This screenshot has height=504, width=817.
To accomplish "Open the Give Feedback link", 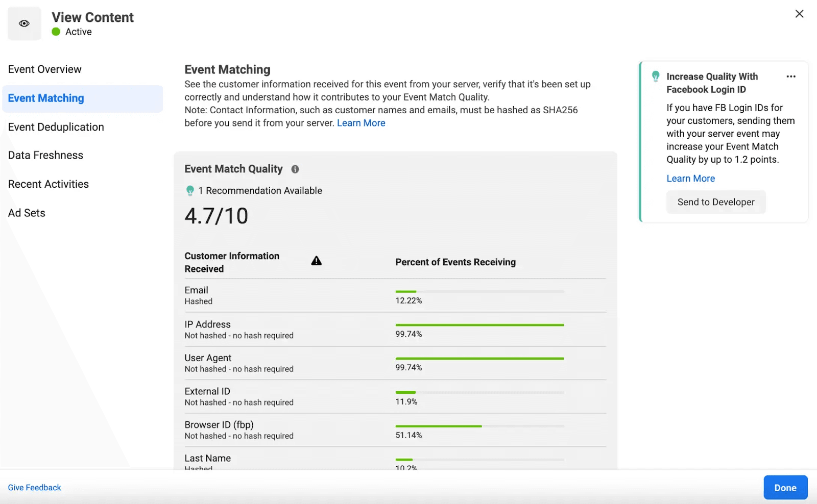I will tap(35, 488).
